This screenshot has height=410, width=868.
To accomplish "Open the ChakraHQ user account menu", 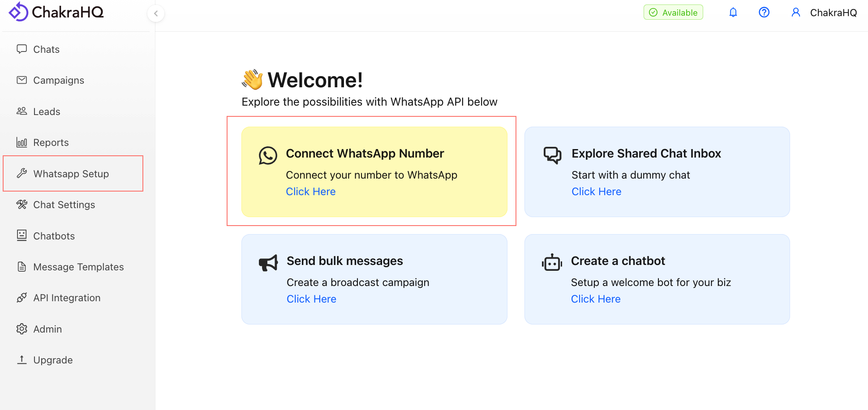I will (x=824, y=13).
